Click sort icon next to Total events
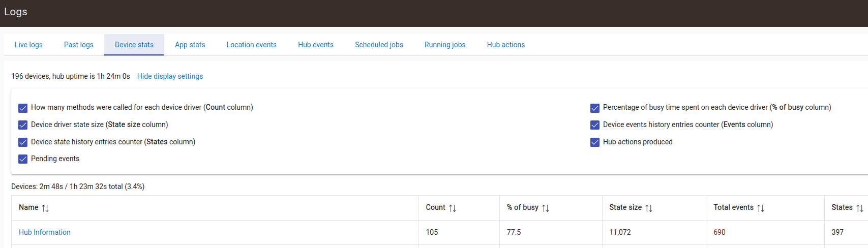 point(761,208)
